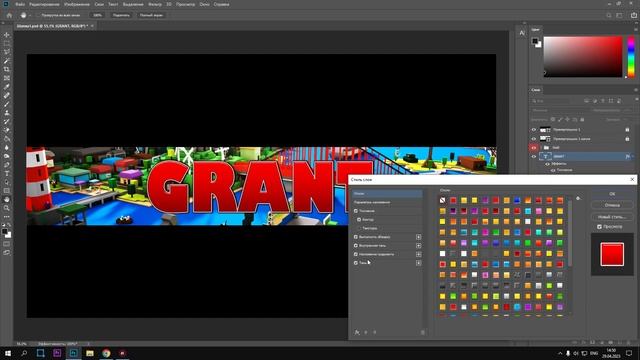Viewport: 640px width, 360px height.
Task: Select the Brush tool
Action: coord(7,104)
